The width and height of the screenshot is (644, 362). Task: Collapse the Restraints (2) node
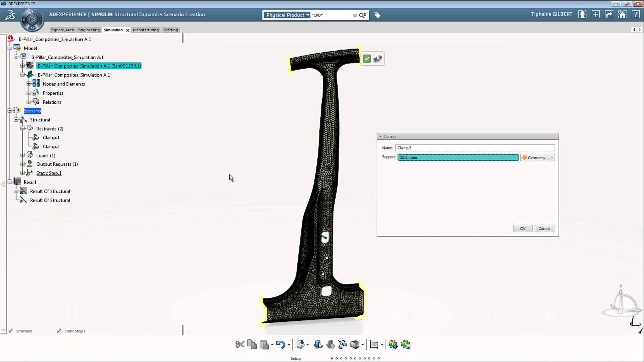click(x=22, y=129)
